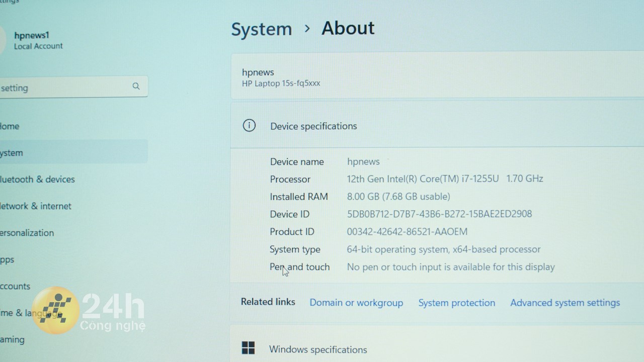Click the HP Laptop 15s-fq5xxx model text
The width and height of the screenshot is (644, 362).
click(x=281, y=83)
